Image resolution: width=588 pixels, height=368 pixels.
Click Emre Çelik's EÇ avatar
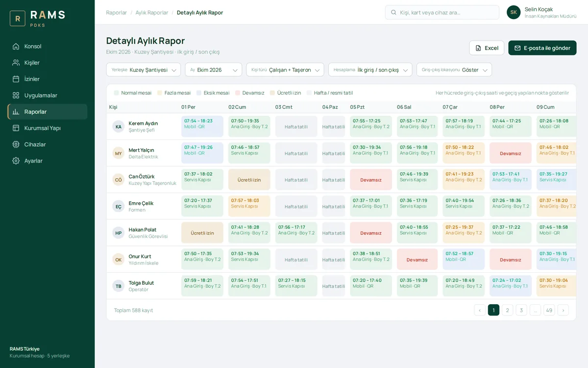pyautogui.click(x=119, y=207)
